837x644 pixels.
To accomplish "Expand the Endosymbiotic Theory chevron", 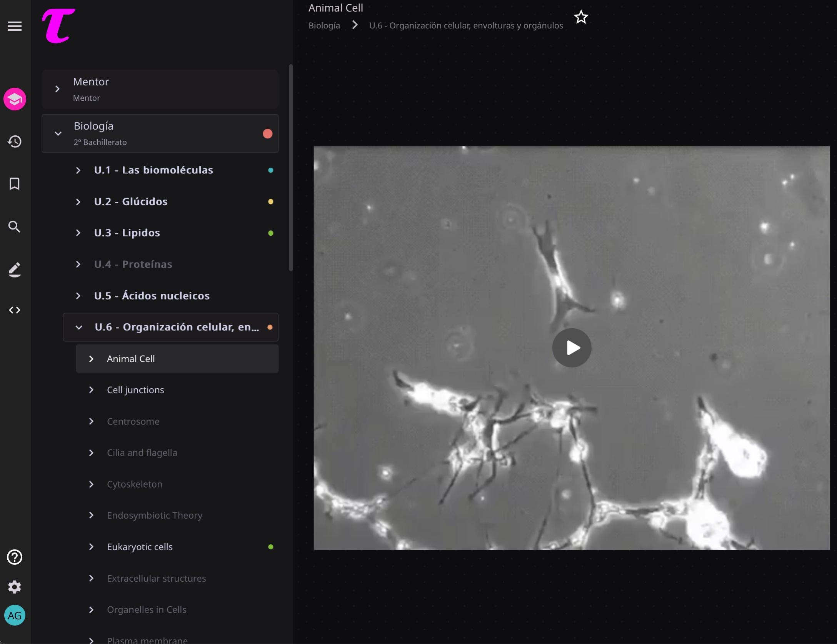I will [x=91, y=515].
